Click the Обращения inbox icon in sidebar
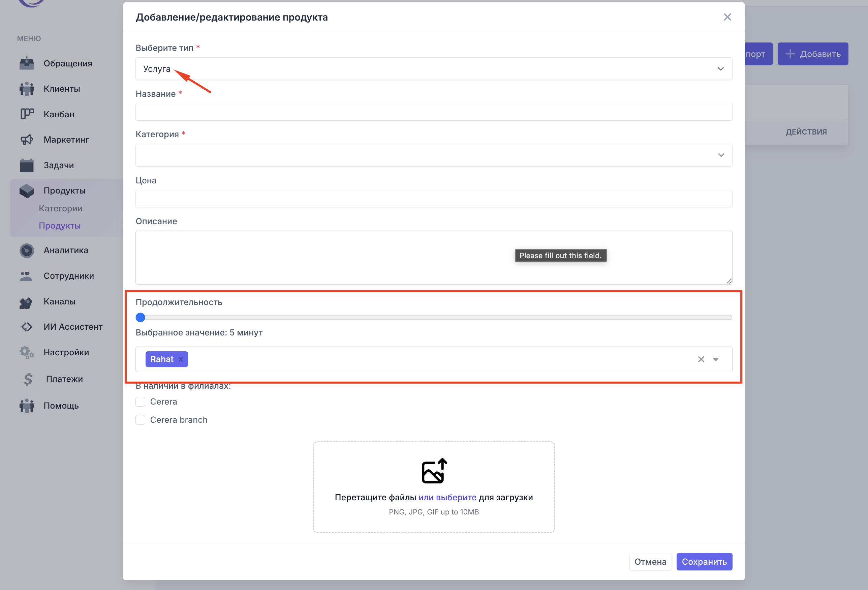Viewport: 868px width, 590px height. [27, 63]
